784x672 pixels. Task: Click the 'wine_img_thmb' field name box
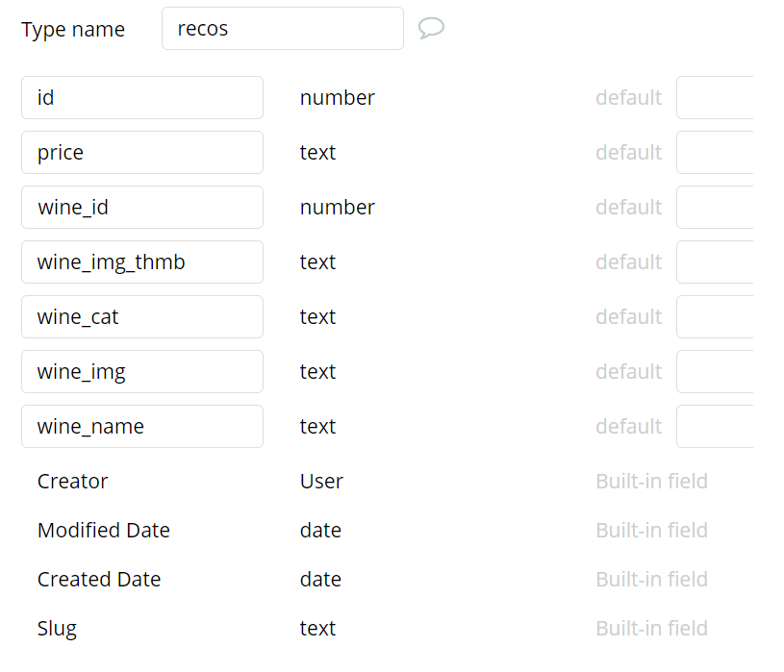click(142, 262)
